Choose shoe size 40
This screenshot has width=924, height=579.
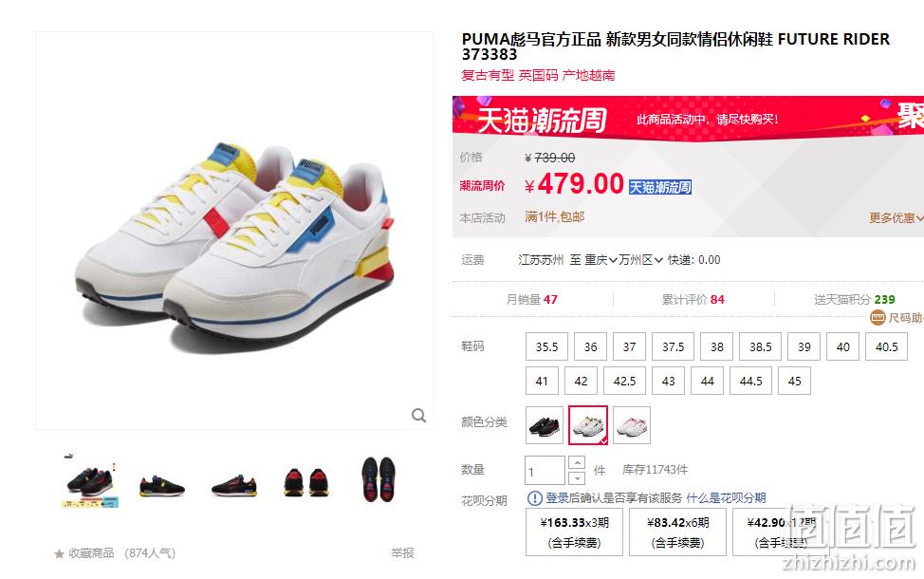coord(843,346)
